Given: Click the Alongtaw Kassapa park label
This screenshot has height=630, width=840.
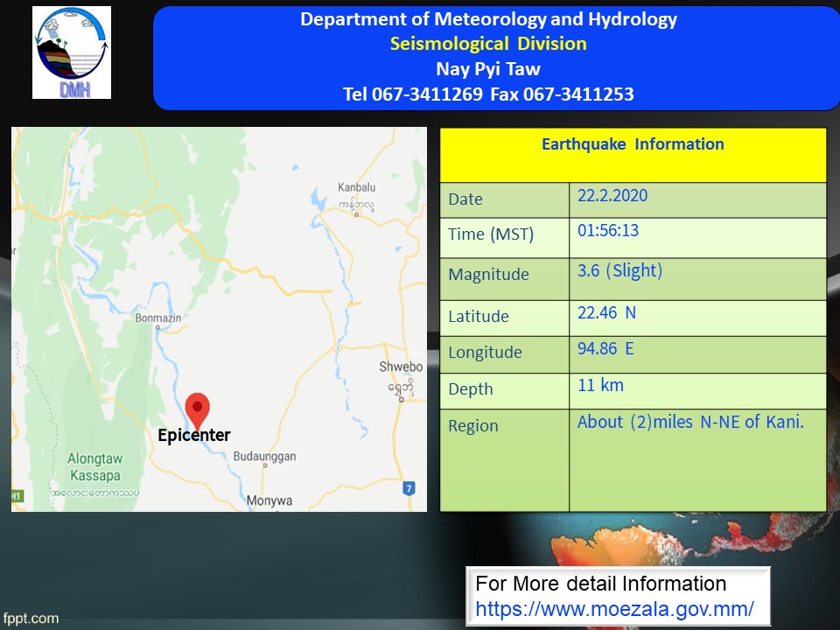Looking at the screenshot, I should [x=94, y=467].
